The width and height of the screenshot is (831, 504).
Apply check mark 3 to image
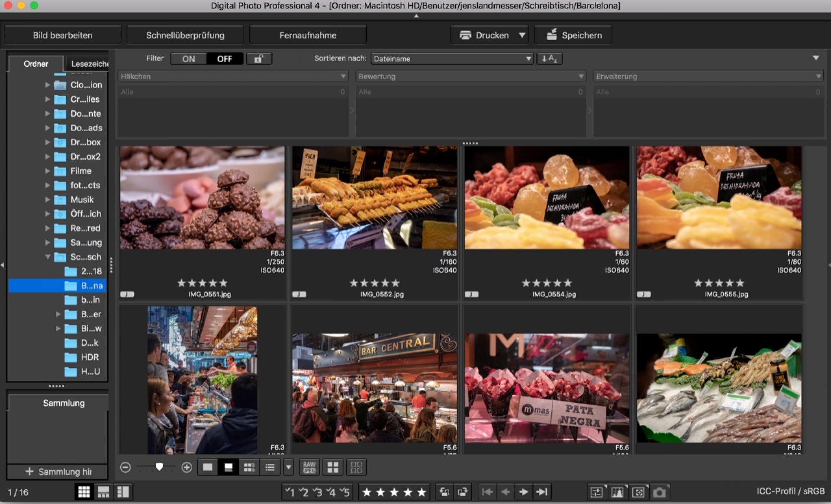[317, 492]
